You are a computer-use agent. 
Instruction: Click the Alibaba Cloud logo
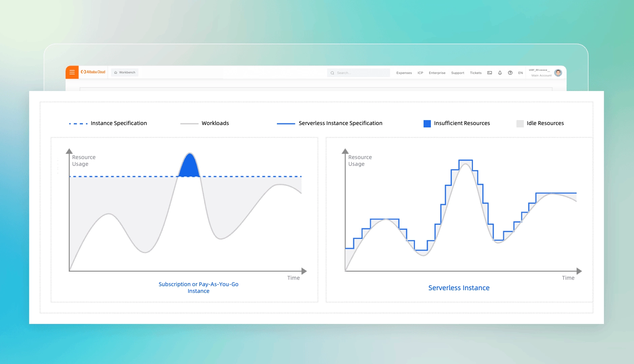tap(93, 72)
